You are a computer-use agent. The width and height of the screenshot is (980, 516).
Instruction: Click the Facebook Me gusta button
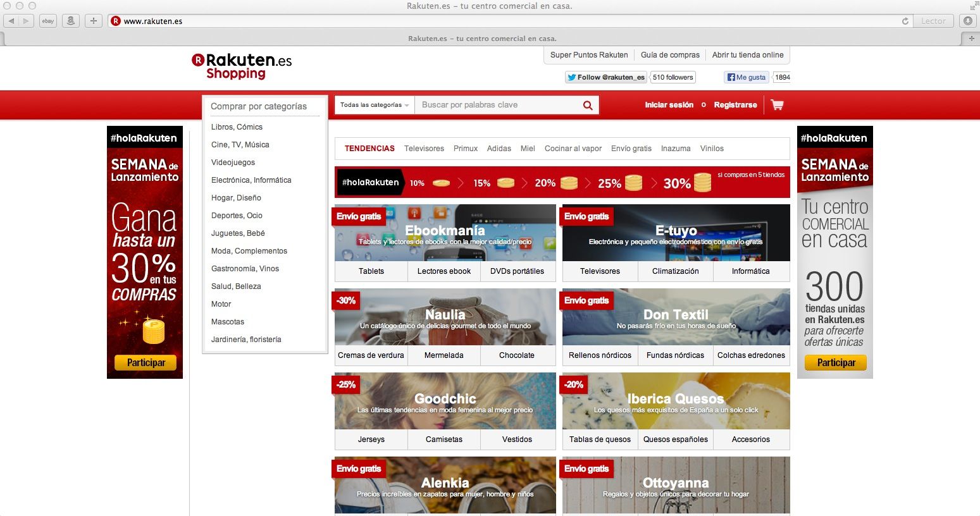747,77
